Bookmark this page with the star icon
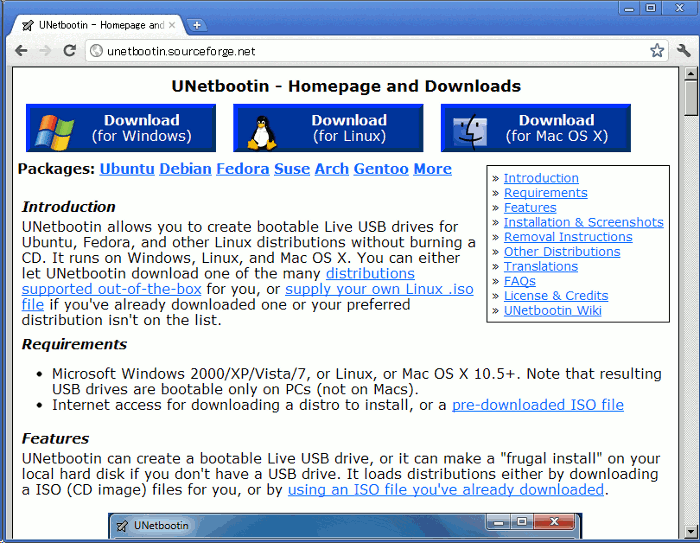The height and width of the screenshot is (543, 700). 657,51
